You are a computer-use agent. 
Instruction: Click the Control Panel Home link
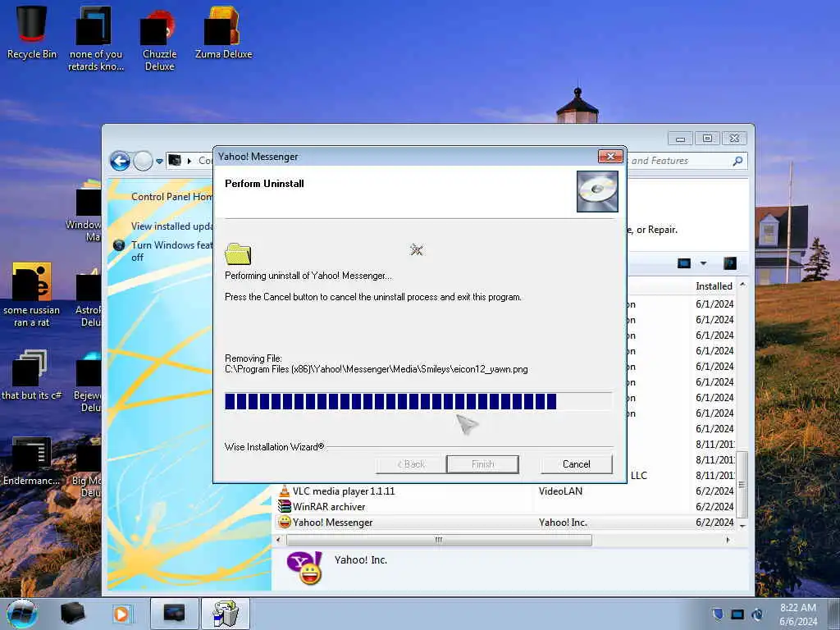click(x=172, y=197)
